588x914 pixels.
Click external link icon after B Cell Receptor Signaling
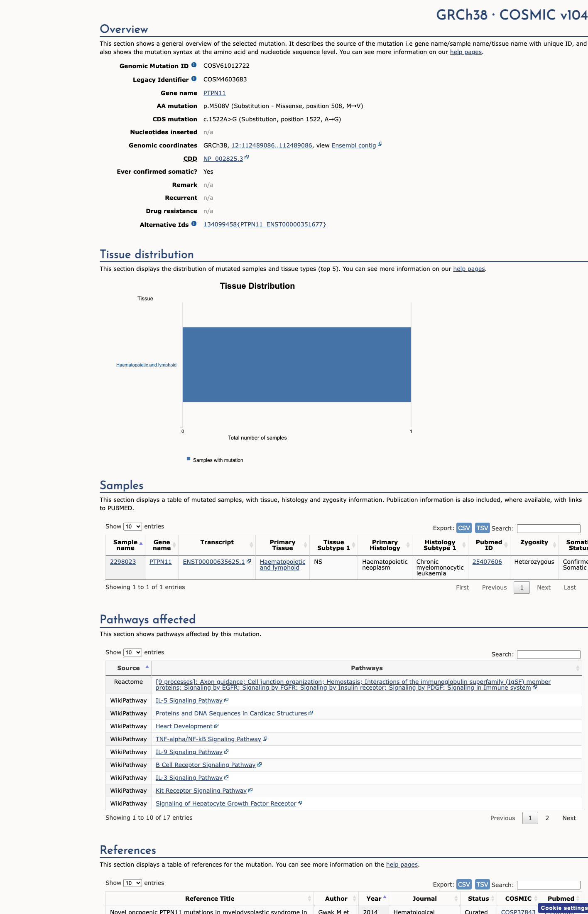260,764
